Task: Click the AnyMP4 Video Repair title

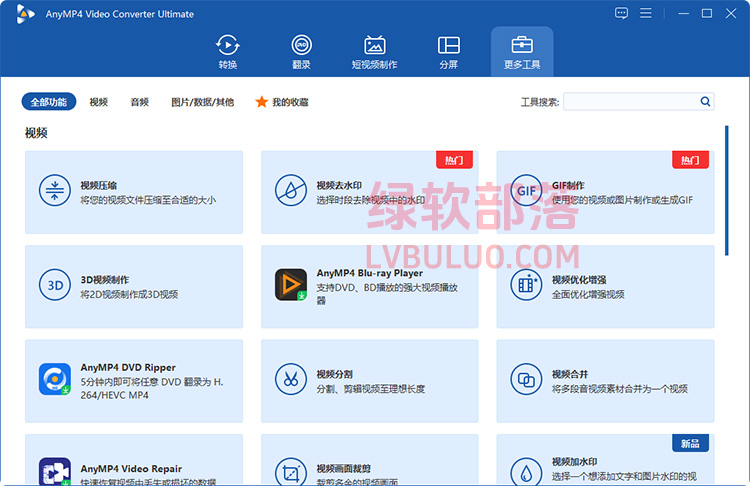Action: click(x=131, y=468)
